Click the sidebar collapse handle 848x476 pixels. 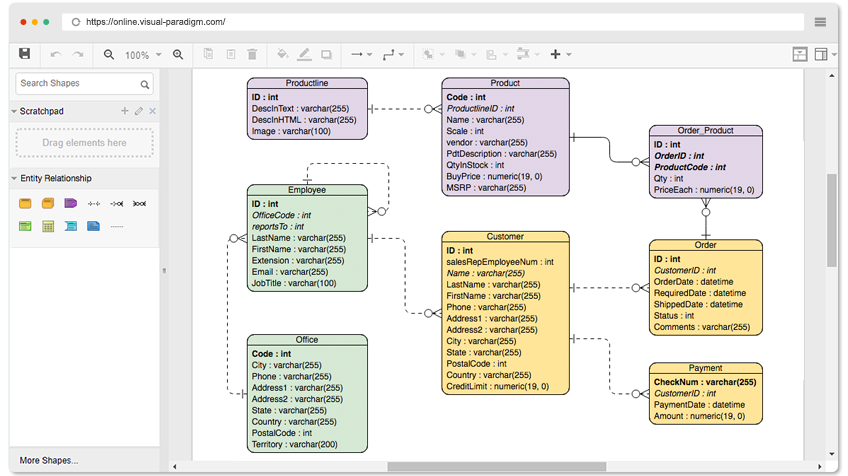[x=164, y=270]
